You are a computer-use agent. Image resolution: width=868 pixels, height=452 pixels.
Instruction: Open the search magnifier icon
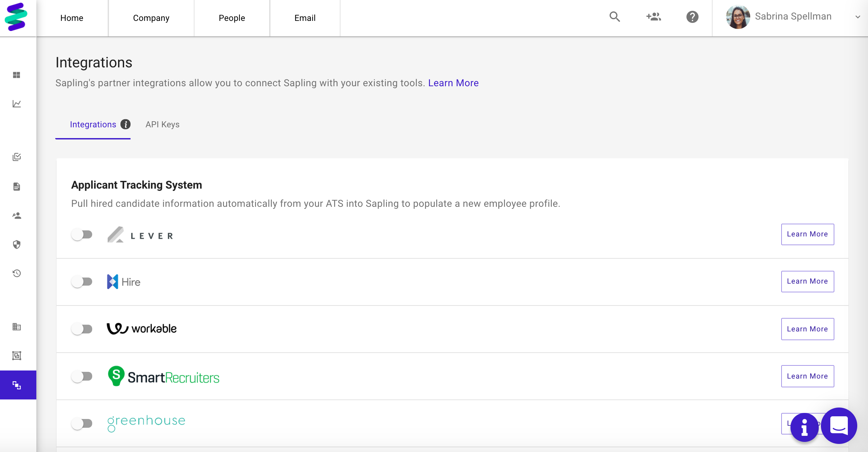[615, 17]
